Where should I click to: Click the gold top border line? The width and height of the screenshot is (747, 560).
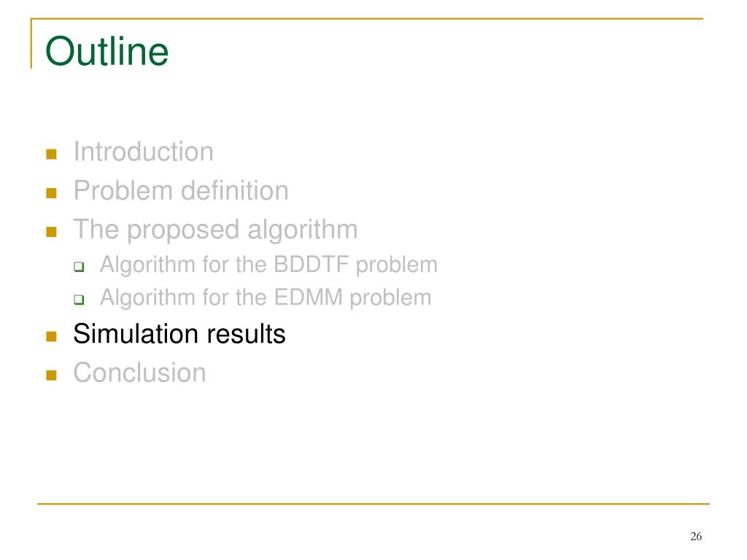tap(367, 18)
